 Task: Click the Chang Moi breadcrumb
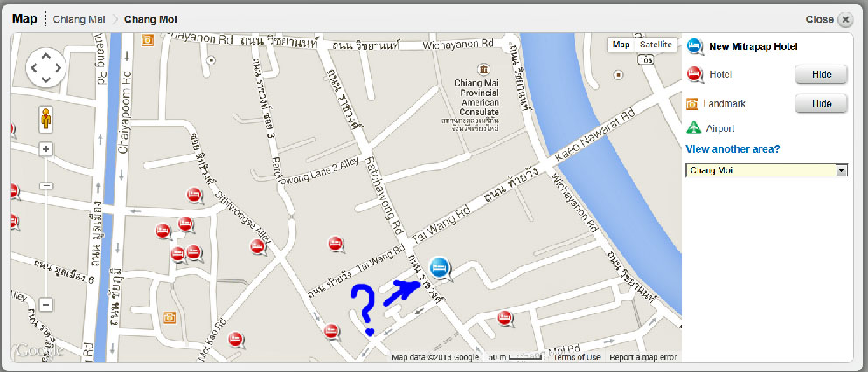coord(150,19)
